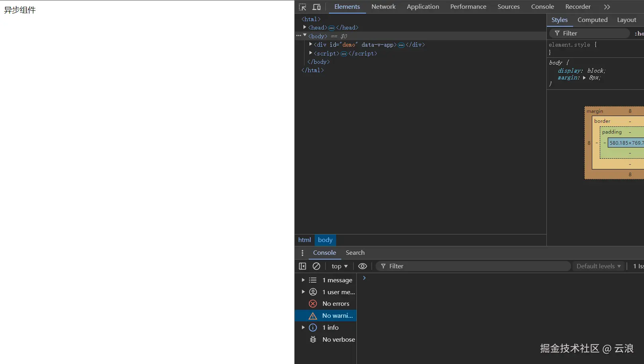Select the opening html tag row
The image size is (644, 364).
311,19
